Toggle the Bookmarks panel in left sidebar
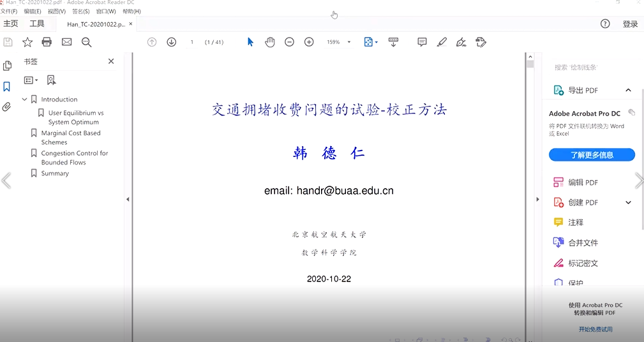The image size is (644, 342). pyautogui.click(x=7, y=87)
